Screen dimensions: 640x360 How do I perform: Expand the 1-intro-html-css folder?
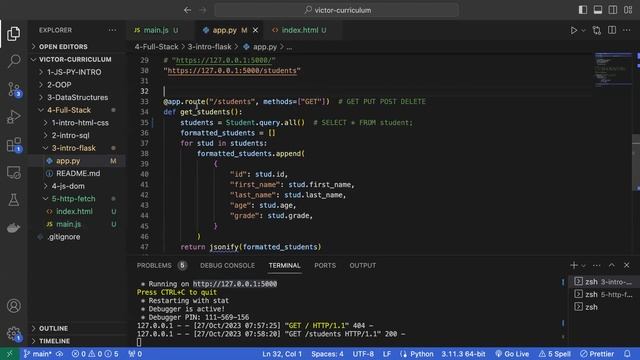coord(77,122)
